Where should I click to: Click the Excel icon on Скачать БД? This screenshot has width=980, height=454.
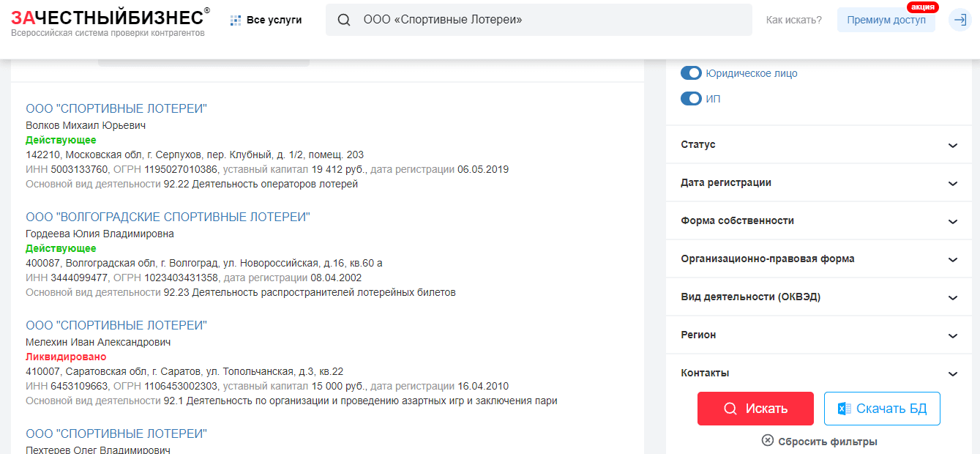[844, 409]
